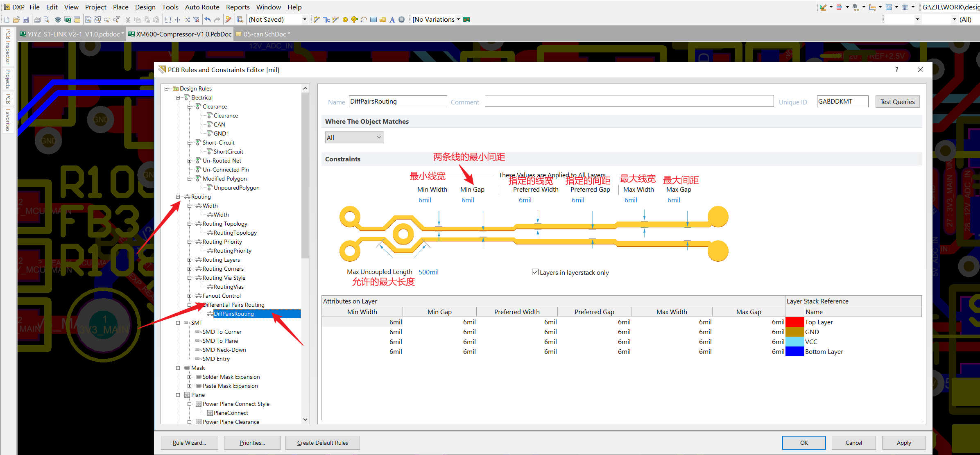Select the DiffPairsRouting rule name field
The image size is (980, 455).
point(398,101)
